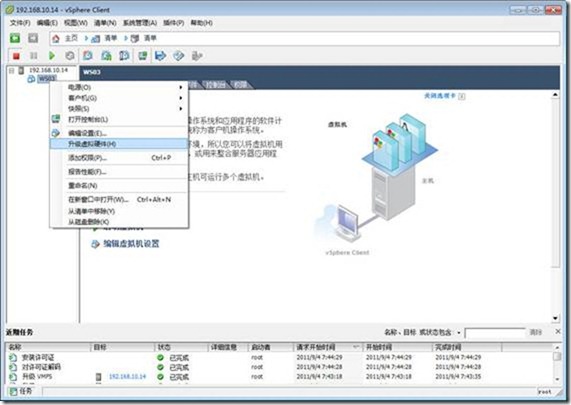Click the 192.168.10.14 target link in tasks
571x405 pixels.
(x=127, y=376)
